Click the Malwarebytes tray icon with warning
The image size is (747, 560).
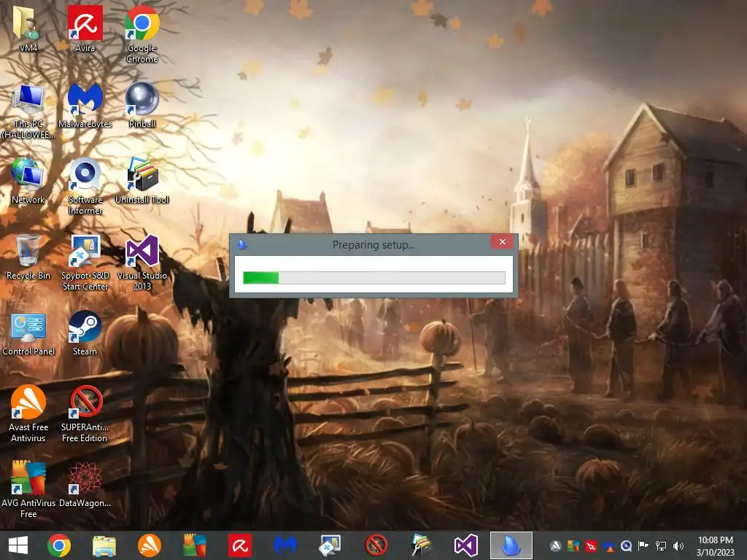click(608, 546)
